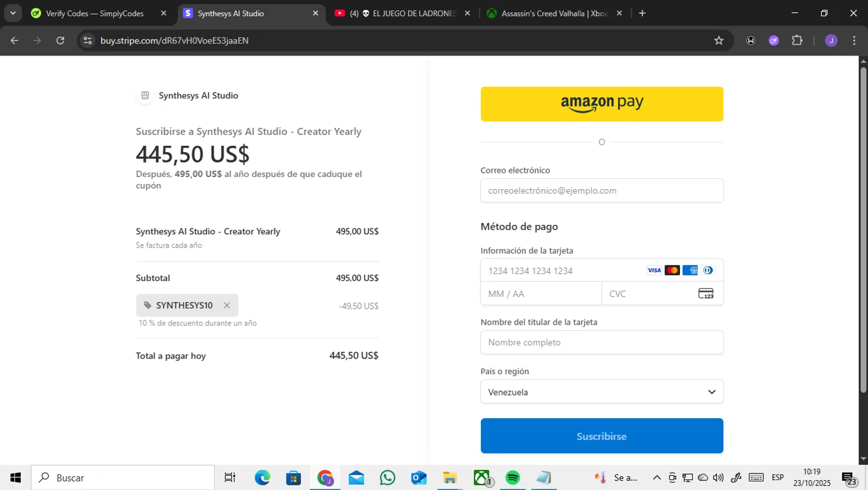Click the volume speaker tray icon

[718, 478]
